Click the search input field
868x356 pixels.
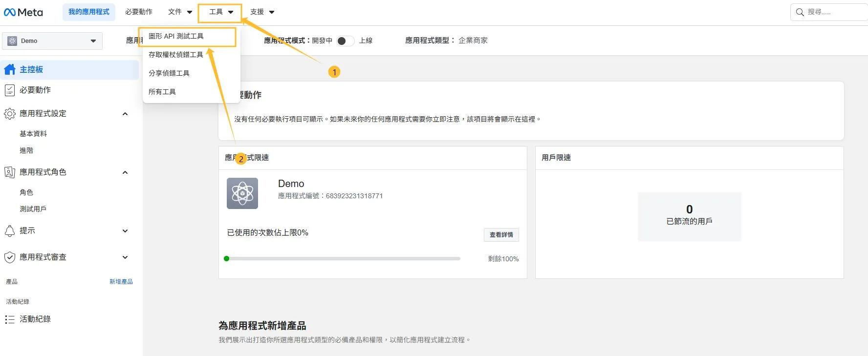coord(829,12)
